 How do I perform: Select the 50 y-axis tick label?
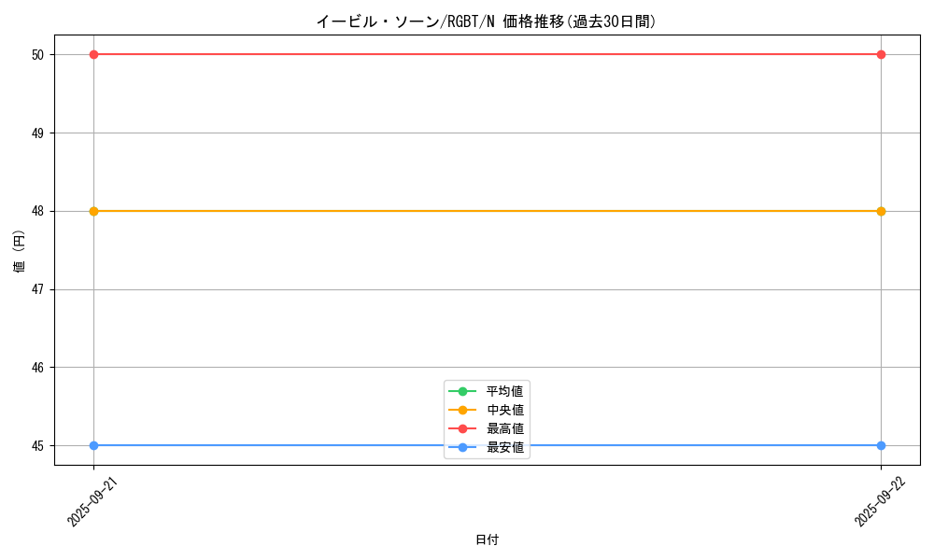(38, 54)
